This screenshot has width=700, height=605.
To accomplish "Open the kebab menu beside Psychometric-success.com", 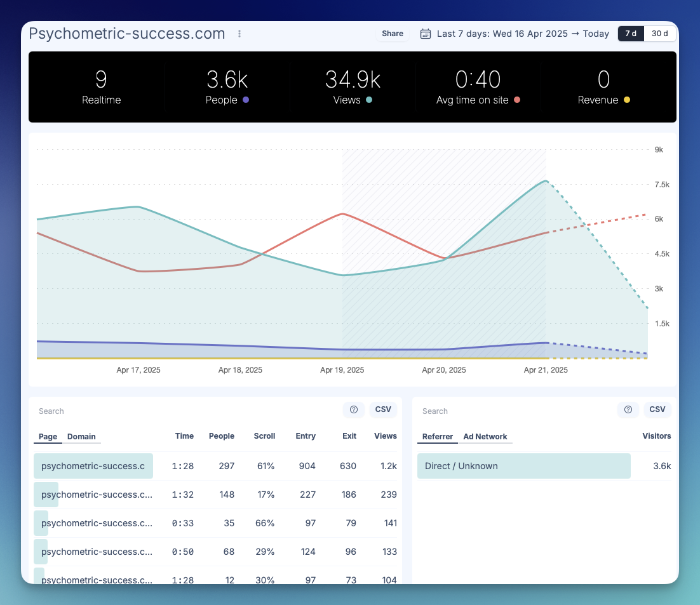I will 239,34.
